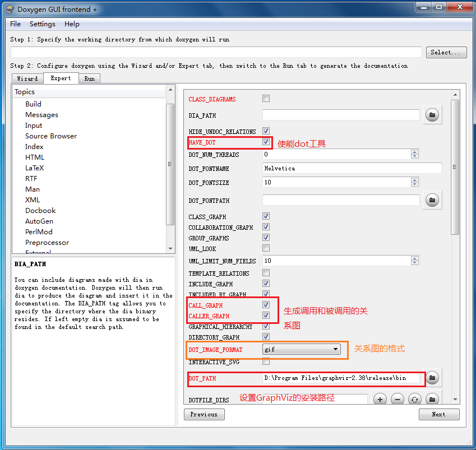Select Build topic
This screenshot has width=476, height=450.
34,104
